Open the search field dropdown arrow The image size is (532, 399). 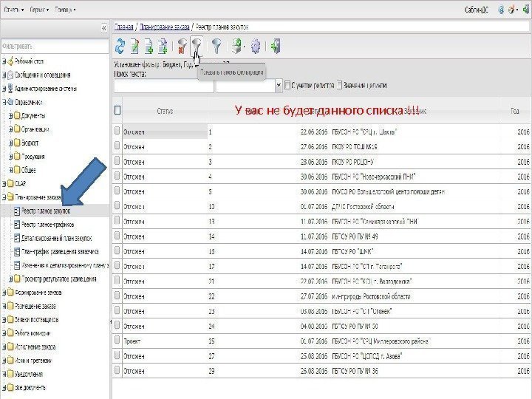click(x=279, y=86)
